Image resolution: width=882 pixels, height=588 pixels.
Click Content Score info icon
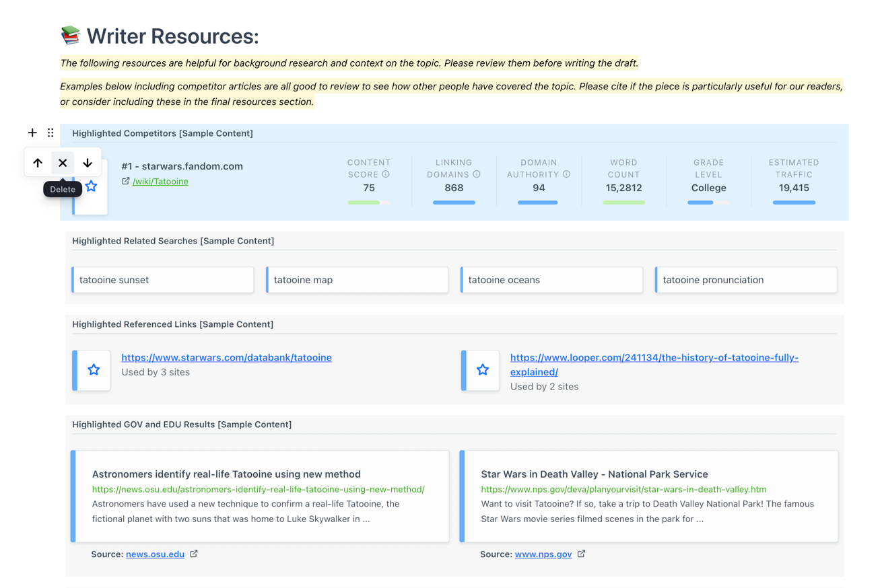386,174
